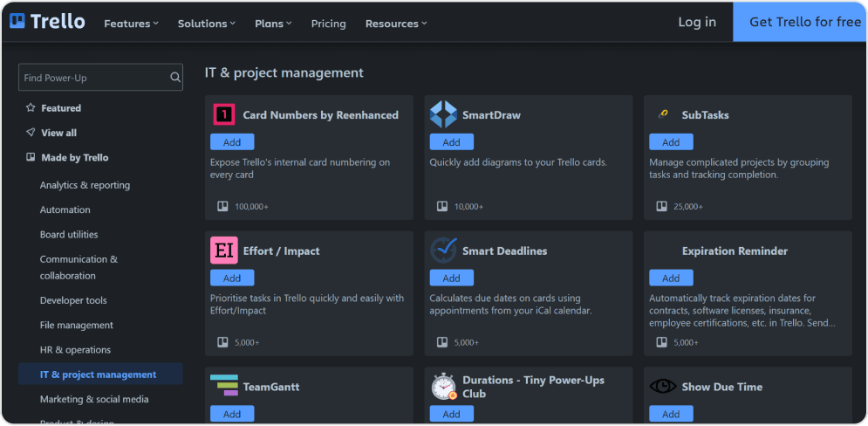
Task: Click the Show Due Time eye icon
Action: pyautogui.click(x=663, y=386)
